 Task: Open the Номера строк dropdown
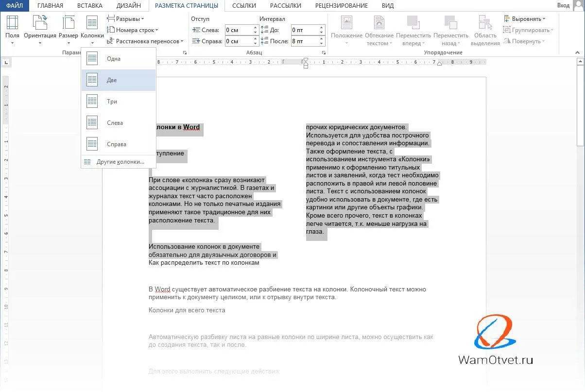tap(133, 30)
